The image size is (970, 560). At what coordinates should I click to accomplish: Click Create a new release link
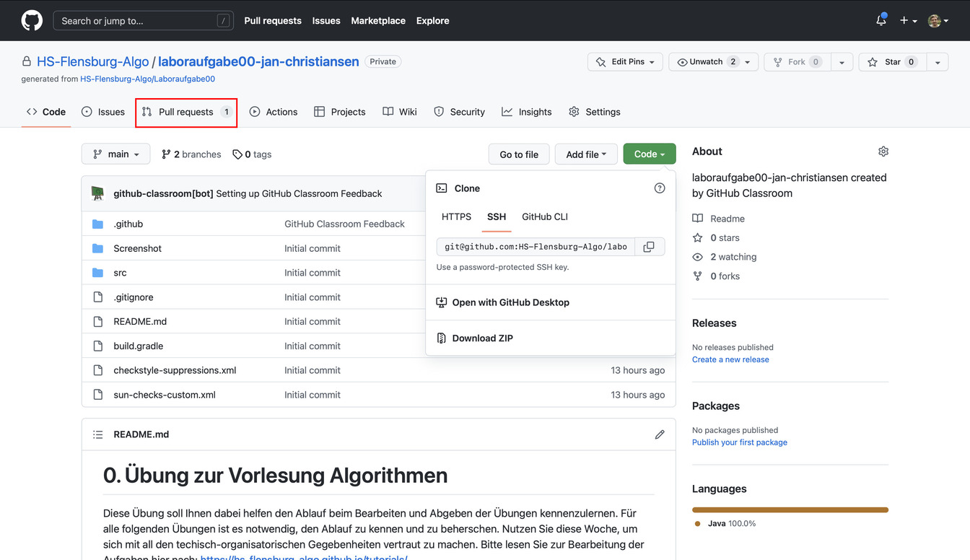point(730,359)
